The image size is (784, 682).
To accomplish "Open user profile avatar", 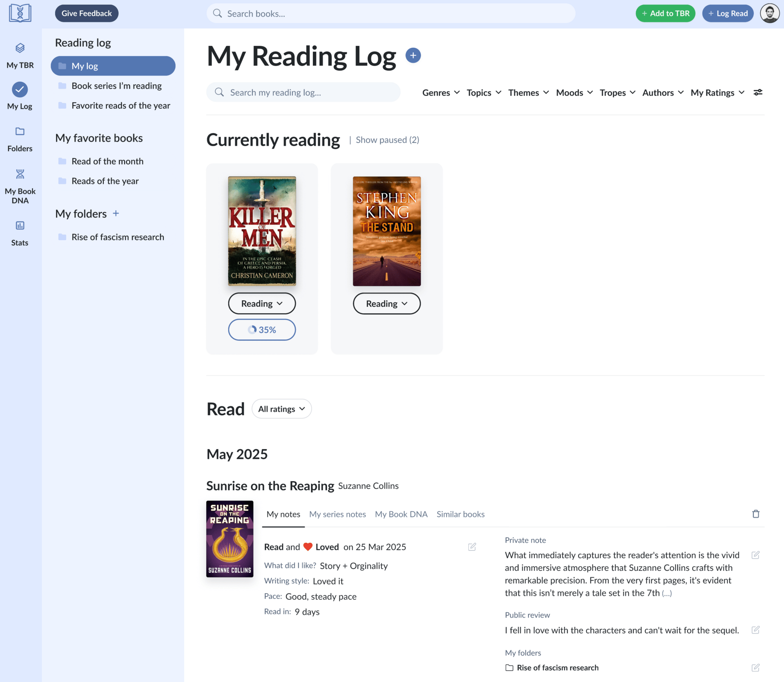I will click(x=770, y=13).
